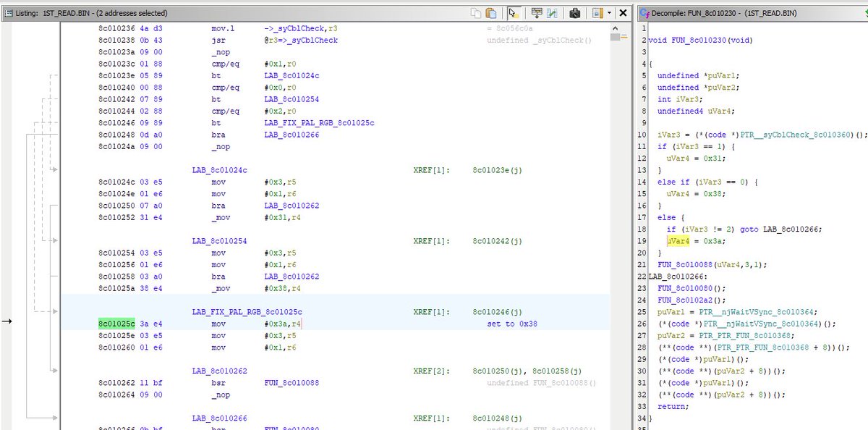Click 'int iVar3' declaration line

(x=678, y=99)
